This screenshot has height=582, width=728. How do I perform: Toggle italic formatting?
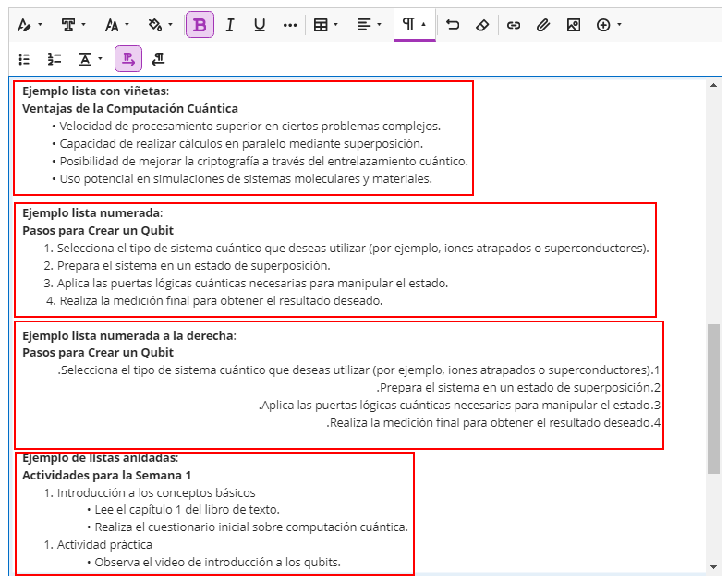tap(230, 25)
